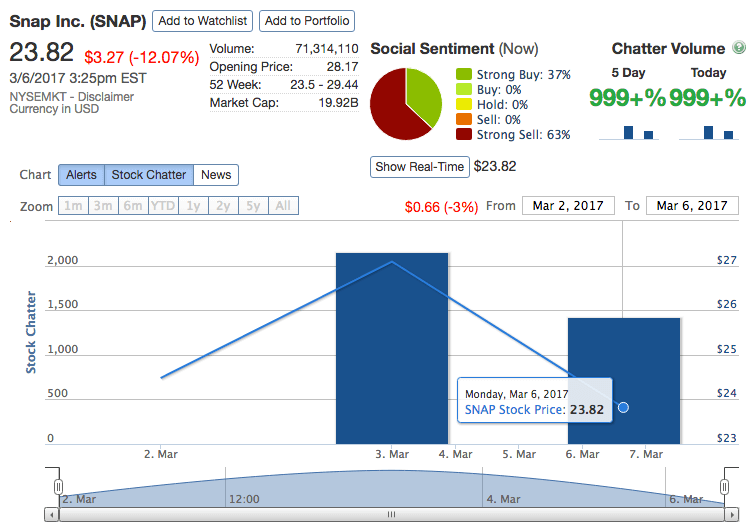
Task: Select 5y zoom range
Action: click(x=253, y=206)
